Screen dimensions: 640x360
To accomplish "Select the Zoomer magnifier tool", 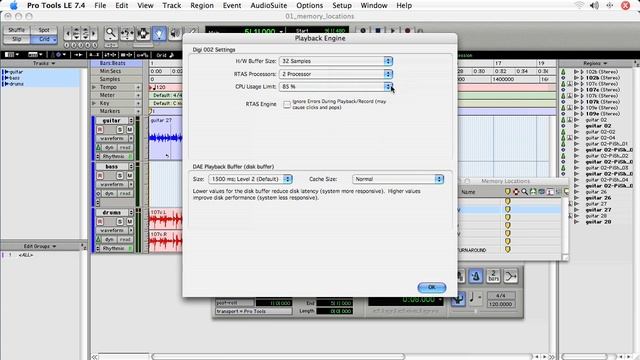I will coord(111,33).
